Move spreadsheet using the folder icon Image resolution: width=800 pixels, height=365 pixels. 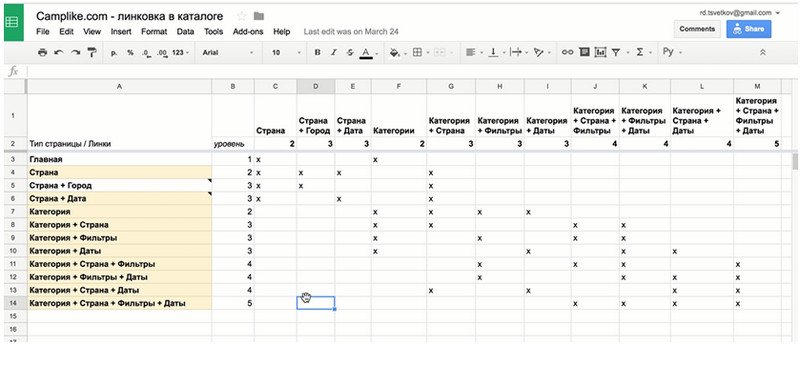coord(259,16)
